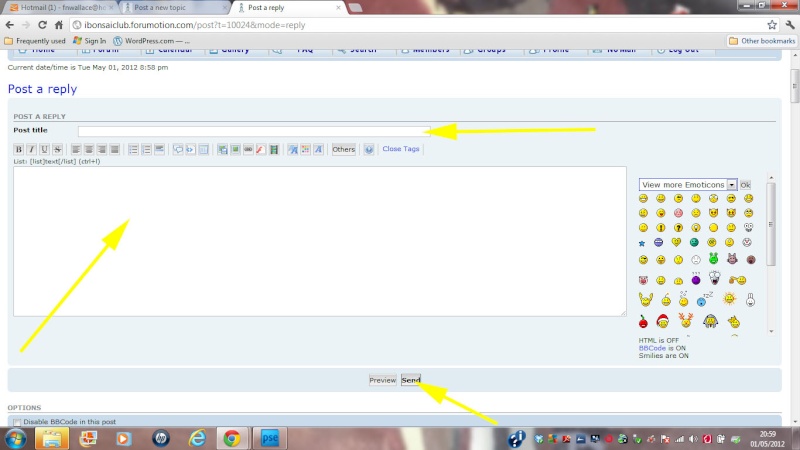The height and width of the screenshot is (450, 800).
Task: Enable Disable BBCode in this post
Action: click(17, 422)
